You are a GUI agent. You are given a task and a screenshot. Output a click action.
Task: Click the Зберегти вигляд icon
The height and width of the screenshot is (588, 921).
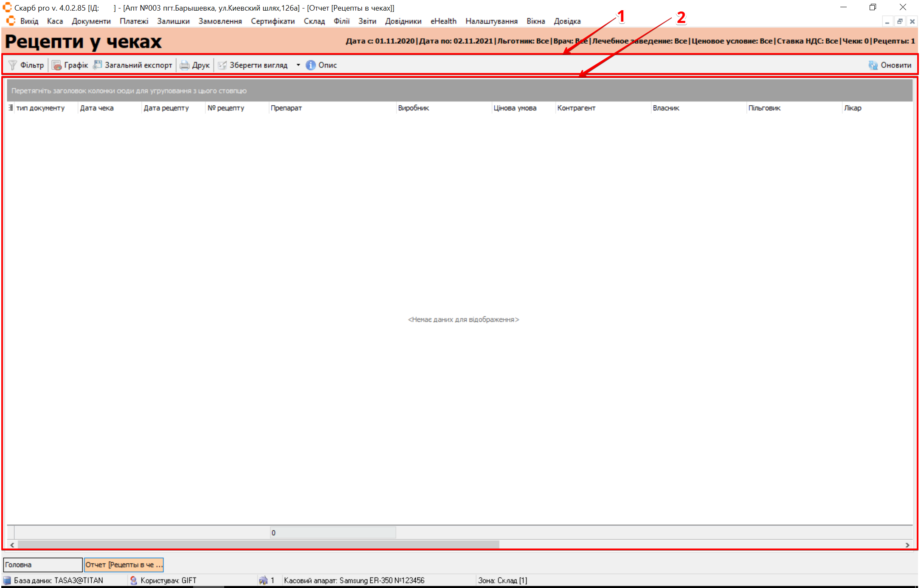click(x=222, y=65)
